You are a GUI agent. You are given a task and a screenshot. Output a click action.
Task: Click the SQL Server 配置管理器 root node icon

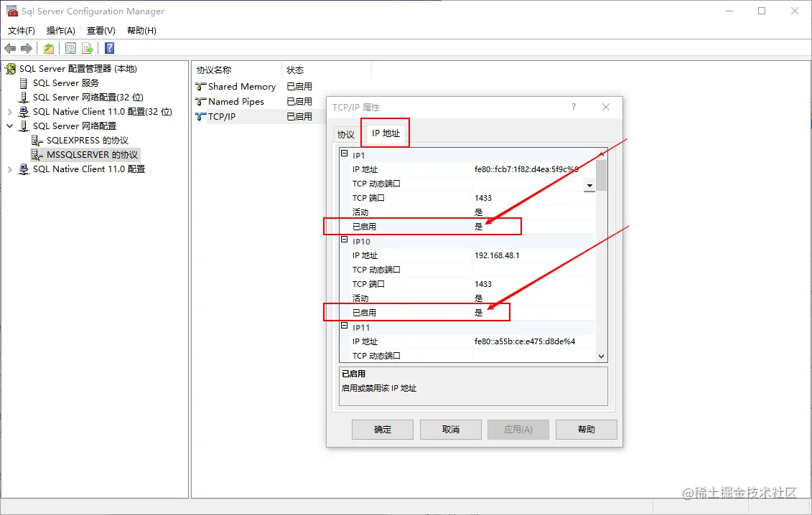(x=10, y=69)
